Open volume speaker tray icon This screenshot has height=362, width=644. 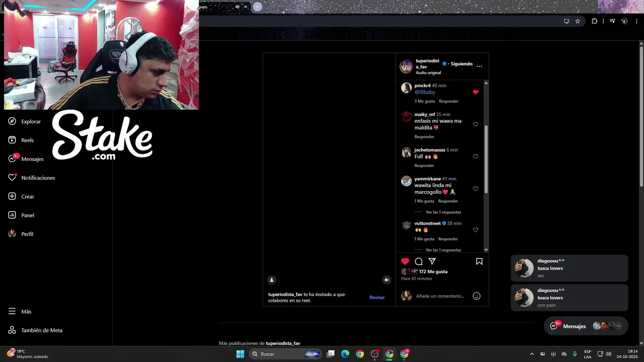click(608, 354)
